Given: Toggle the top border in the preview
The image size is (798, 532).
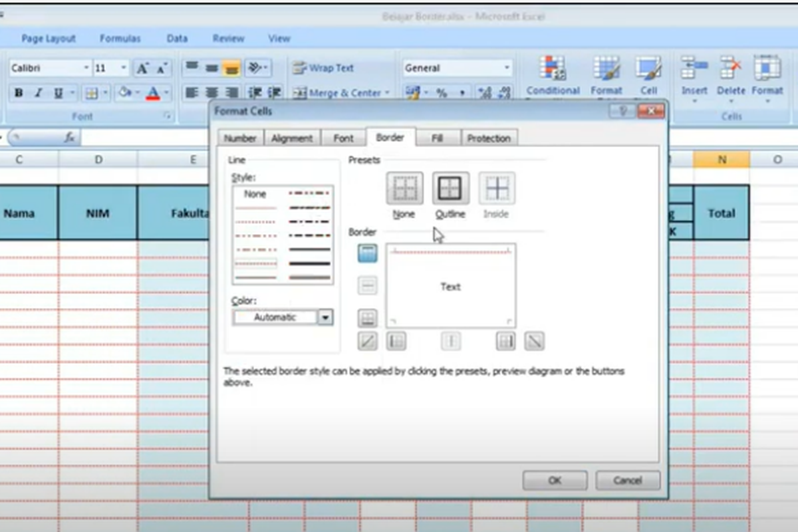Looking at the screenshot, I should (x=366, y=253).
